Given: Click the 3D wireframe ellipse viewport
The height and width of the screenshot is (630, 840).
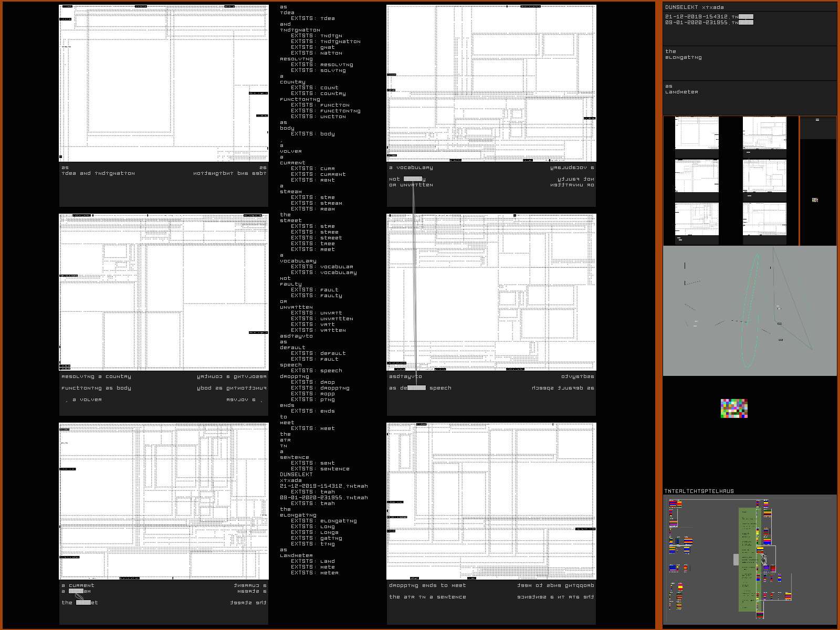Looking at the screenshot, I should [x=750, y=311].
